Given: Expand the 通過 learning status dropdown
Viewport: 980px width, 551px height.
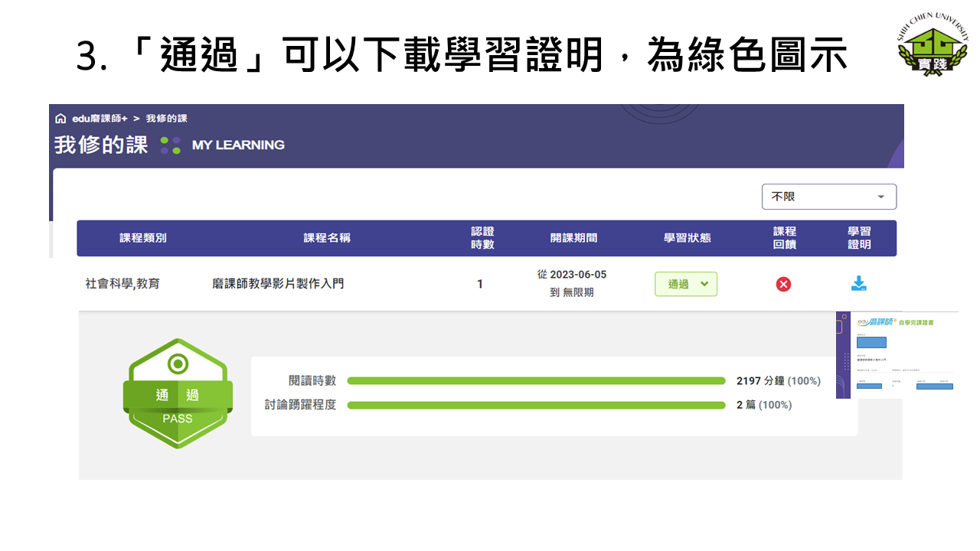Looking at the screenshot, I should click(686, 284).
